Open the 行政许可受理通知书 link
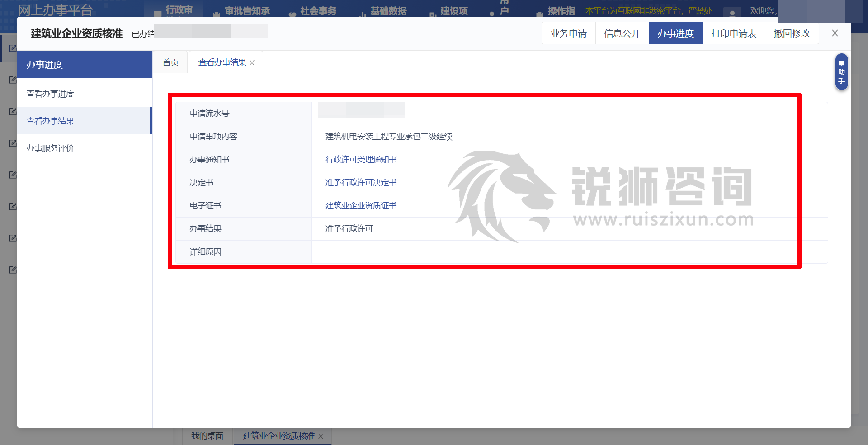 (x=361, y=160)
